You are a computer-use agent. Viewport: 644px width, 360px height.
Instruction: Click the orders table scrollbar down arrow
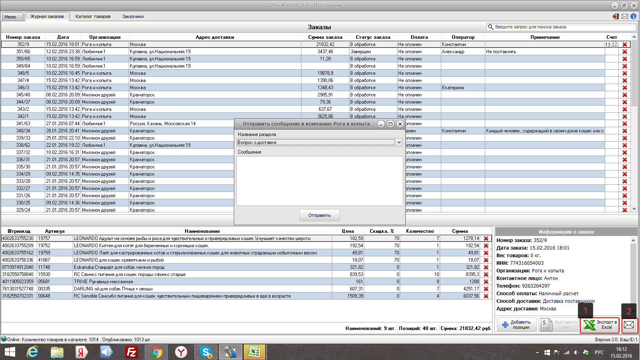(x=634, y=209)
